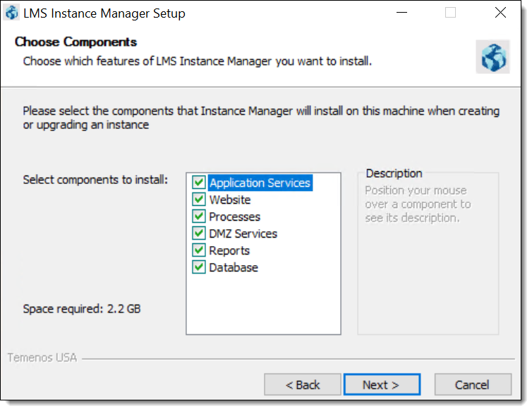Click the empty area of components list
Image resolution: width=532 pixels, height=411 pixels.
pyautogui.click(x=263, y=304)
